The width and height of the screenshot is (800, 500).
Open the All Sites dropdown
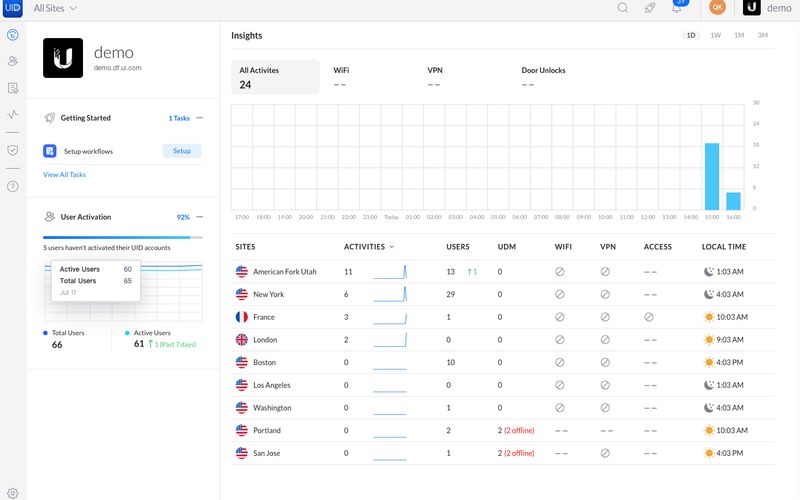tap(55, 8)
